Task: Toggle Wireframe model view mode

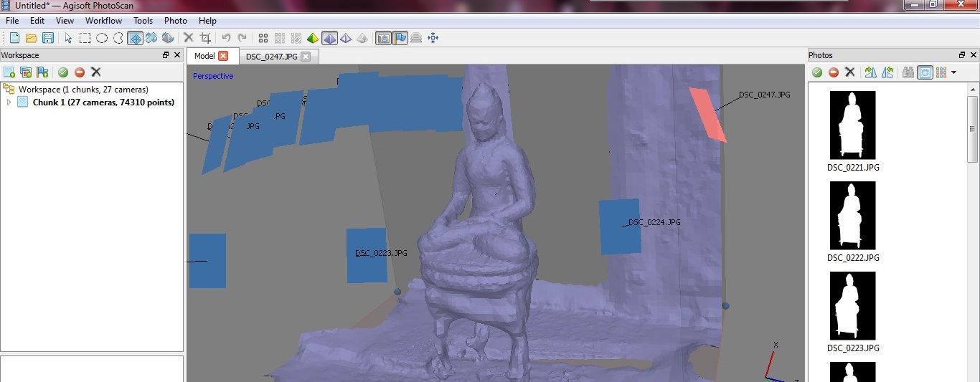Action: [346, 38]
